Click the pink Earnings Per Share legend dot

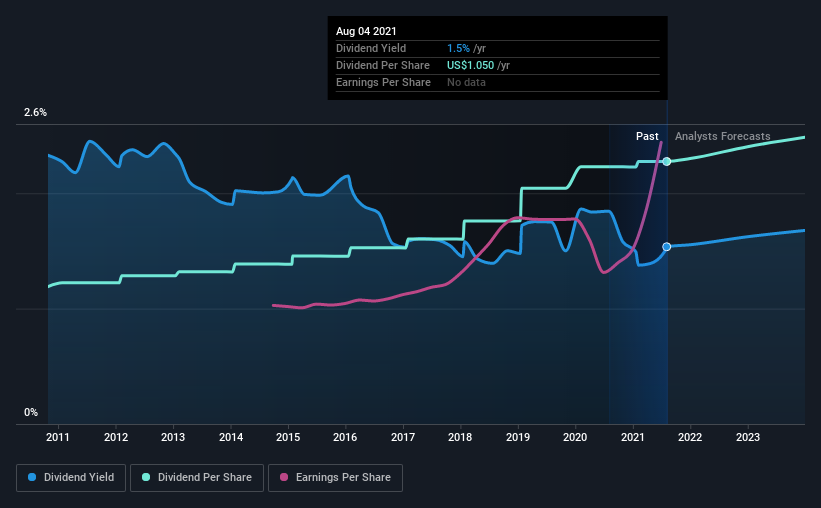[x=284, y=477]
